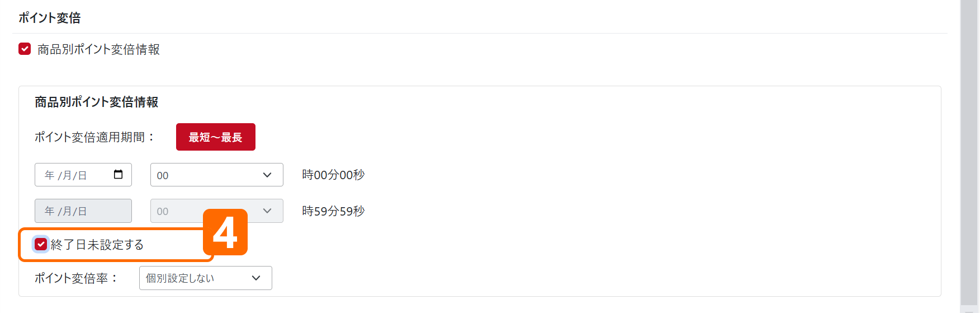Viewport: 980px width, 313px height.
Task: Click the disabled end date field
Action: point(83,211)
